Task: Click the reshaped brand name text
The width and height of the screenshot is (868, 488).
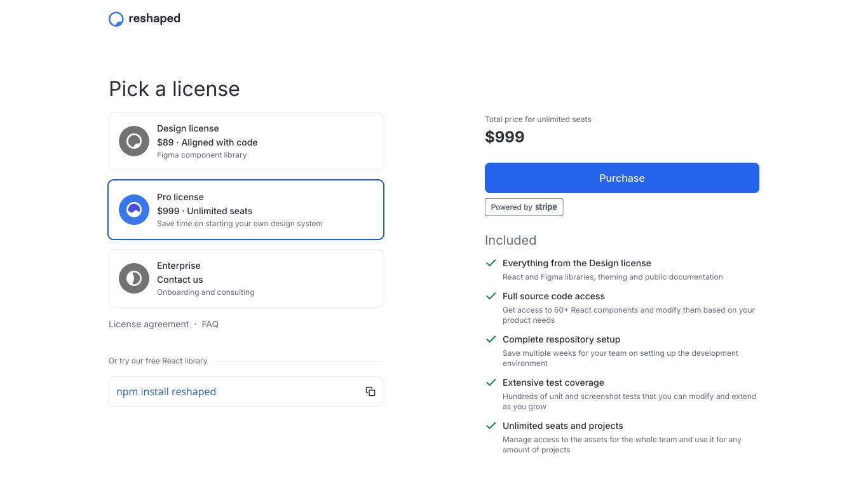Action: (x=154, y=18)
